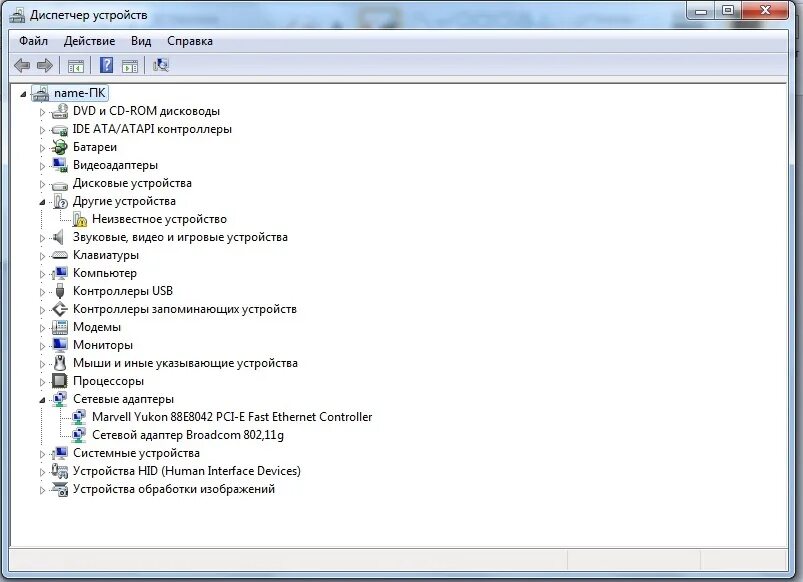The image size is (803, 582).
Task: Click the Системные устройства label
Action: point(136,453)
